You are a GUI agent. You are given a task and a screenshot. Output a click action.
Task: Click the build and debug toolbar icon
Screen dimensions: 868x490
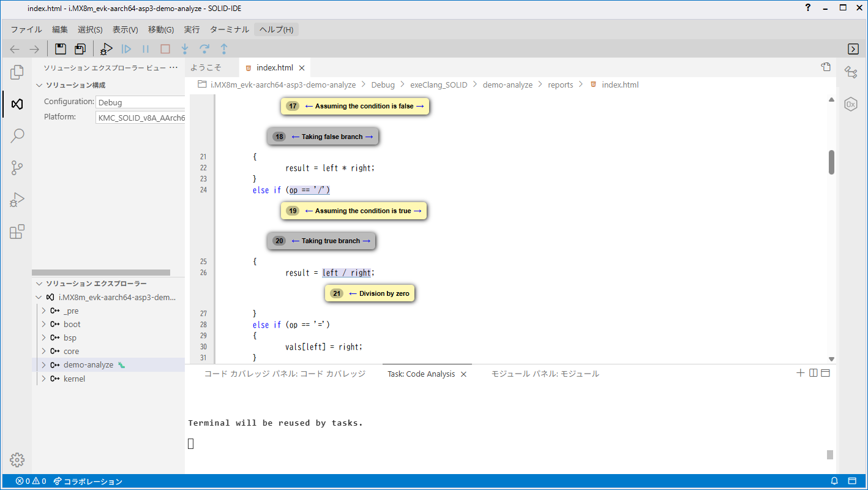point(107,49)
